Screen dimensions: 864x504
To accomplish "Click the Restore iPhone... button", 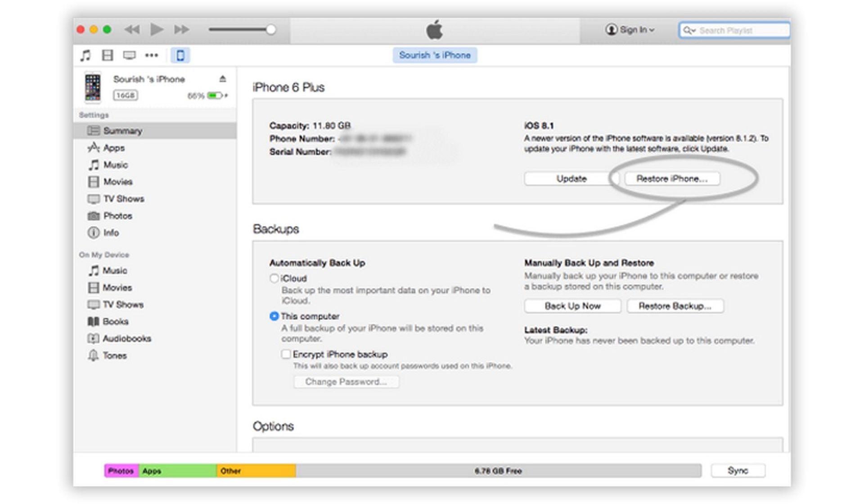I will [x=672, y=179].
